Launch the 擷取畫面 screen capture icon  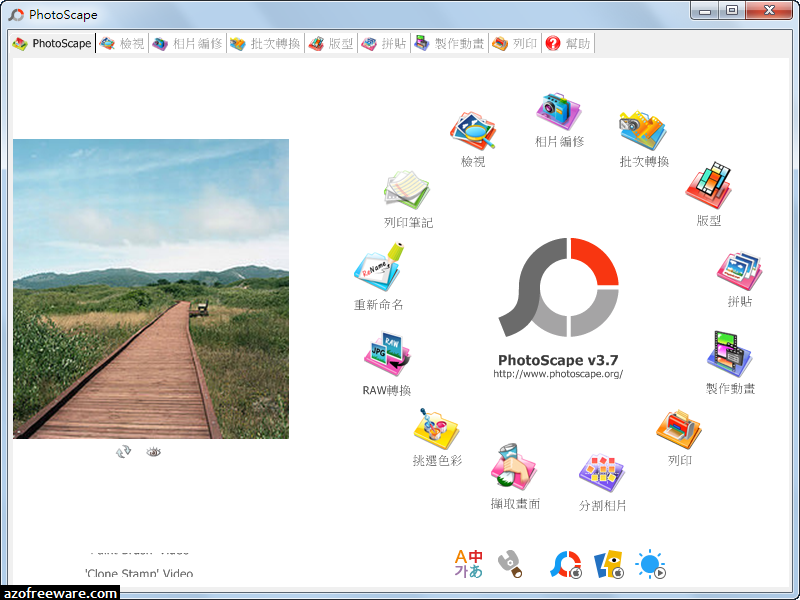514,467
